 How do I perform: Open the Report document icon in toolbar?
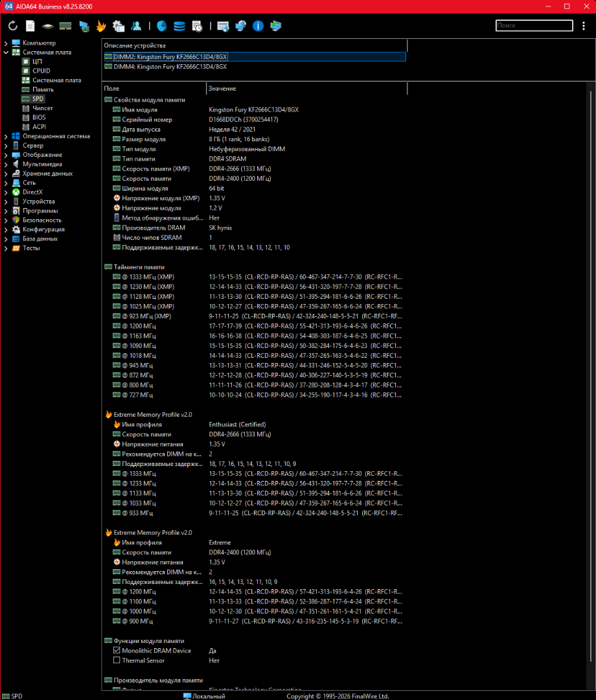click(30, 26)
